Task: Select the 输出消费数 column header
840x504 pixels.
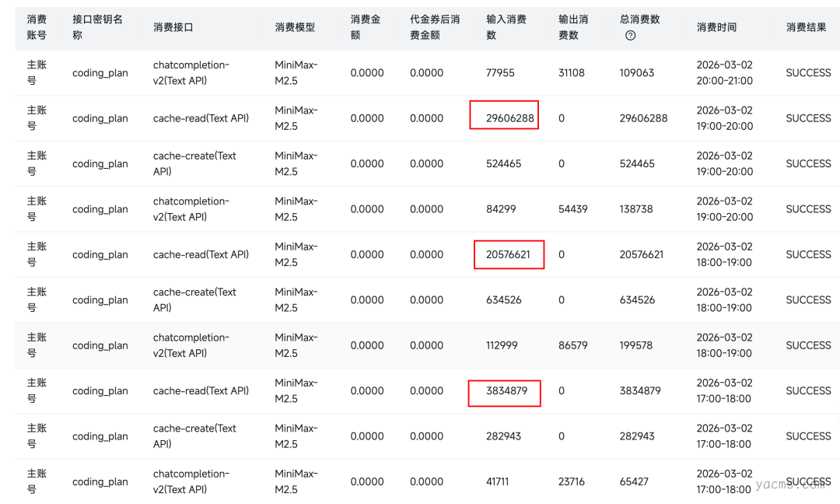Action: click(x=573, y=27)
